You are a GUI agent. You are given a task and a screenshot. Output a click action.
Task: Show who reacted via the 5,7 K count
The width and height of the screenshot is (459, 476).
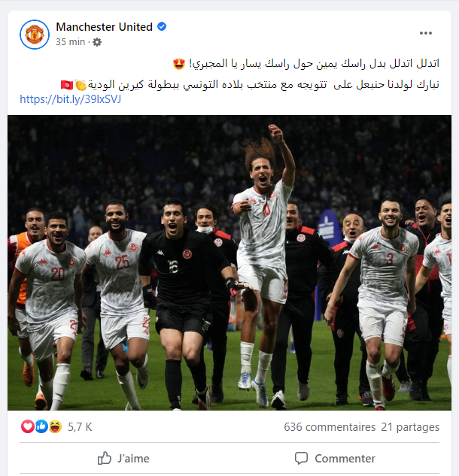tap(80, 427)
